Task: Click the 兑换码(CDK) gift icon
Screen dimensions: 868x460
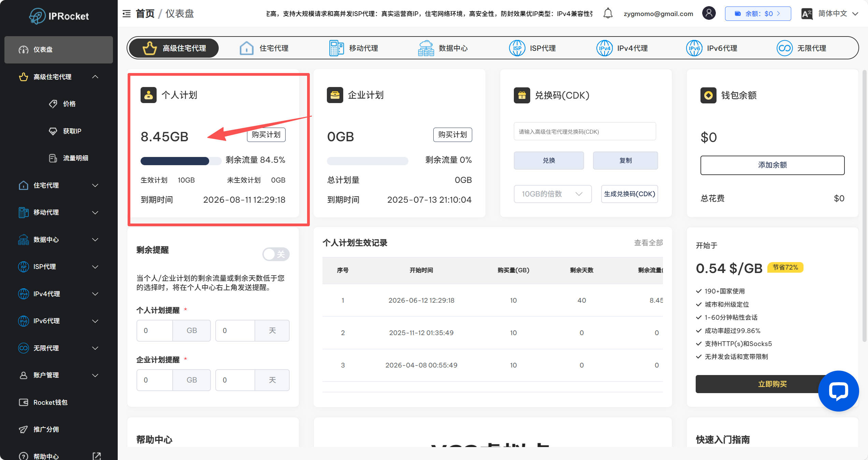Action: click(522, 95)
